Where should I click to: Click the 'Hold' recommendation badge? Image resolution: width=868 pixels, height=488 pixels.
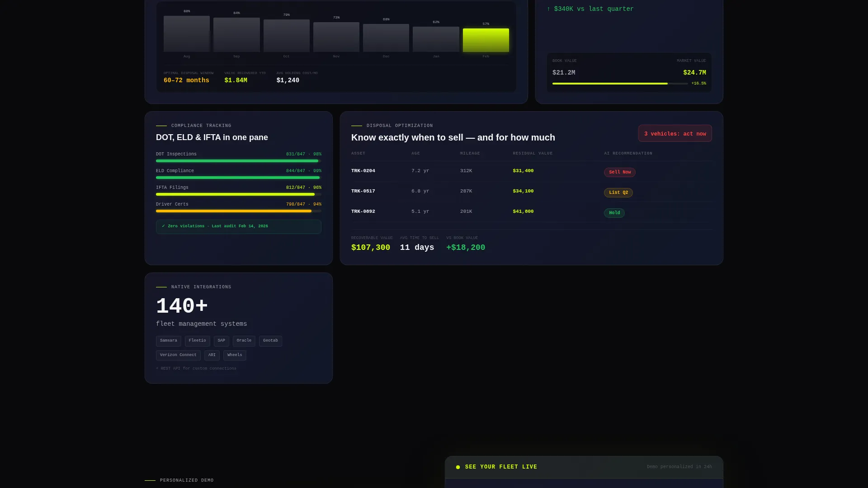point(614,213)
